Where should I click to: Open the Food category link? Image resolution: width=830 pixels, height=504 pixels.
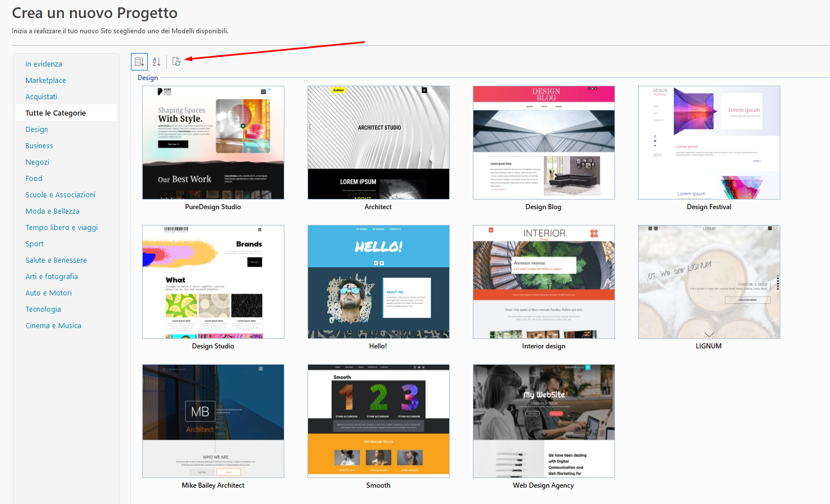34,179
